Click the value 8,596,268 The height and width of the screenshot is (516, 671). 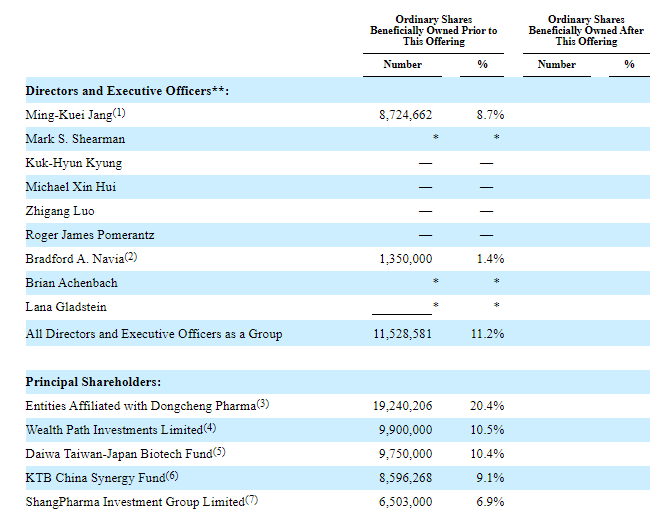click(x=405, y=478)
